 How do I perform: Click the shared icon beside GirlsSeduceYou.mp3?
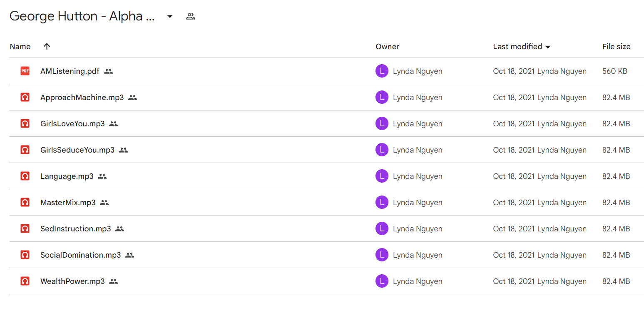123,150
